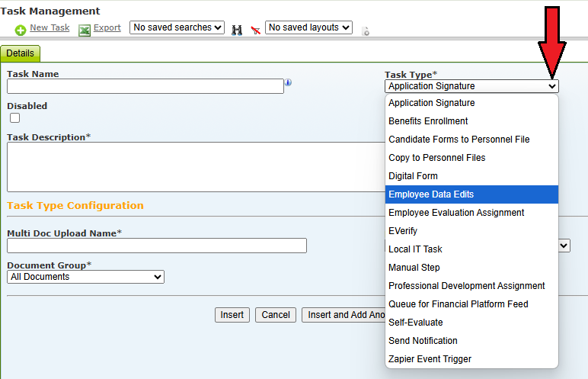Viewport: 588px width, 379px height.
Task: Open the No saved layouts dropdown
Action: click(x=308, y=27)
